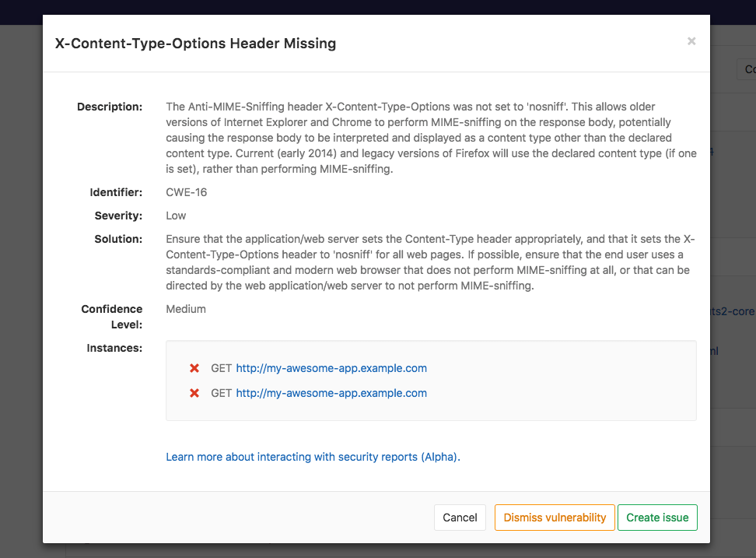Click Create issue for this vulnerability
The width and height of the screenshot is (756, 558).
coord(657,517)
